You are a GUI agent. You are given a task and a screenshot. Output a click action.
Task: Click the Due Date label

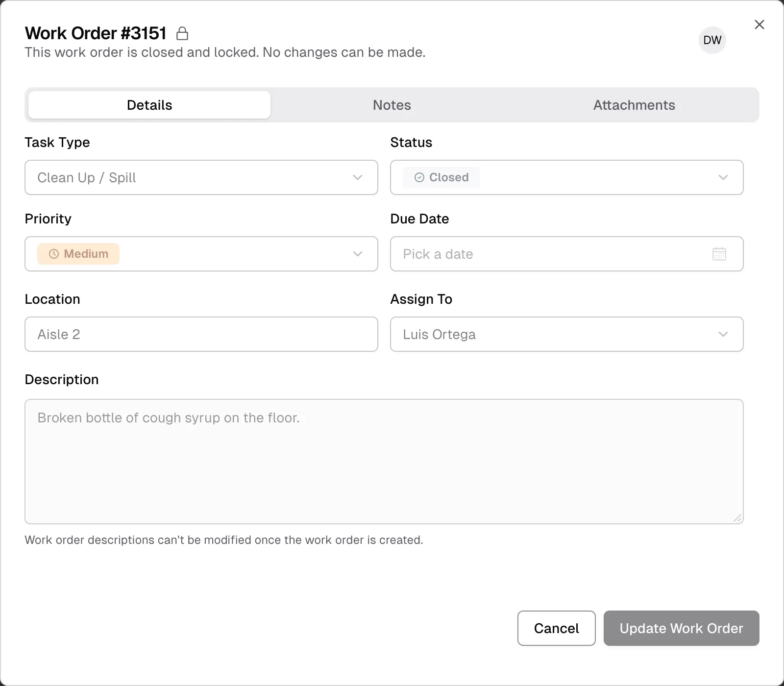[x=419, y=219]
